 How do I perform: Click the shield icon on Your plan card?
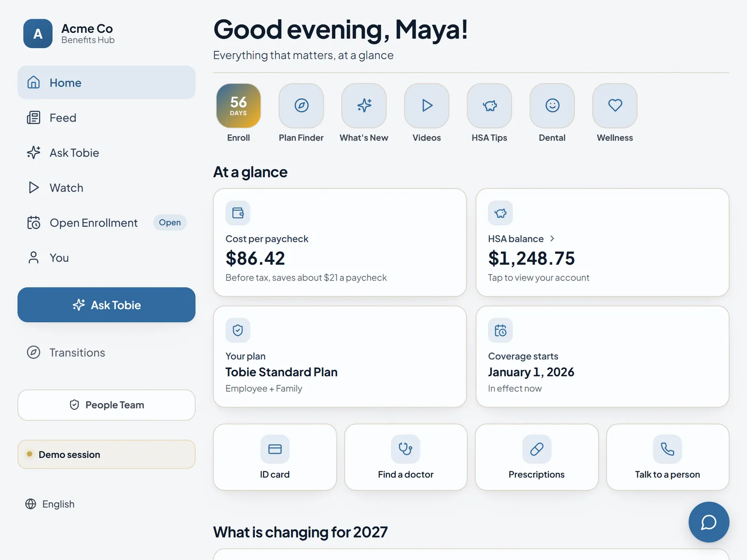point(238,330)
